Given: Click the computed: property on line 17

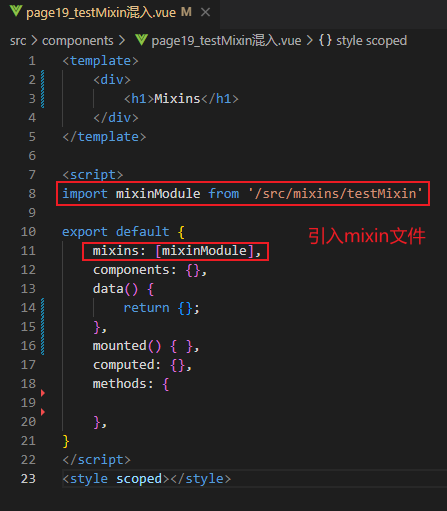Looking at the screenshot, I should pyautogui.click(x=127, y=365).
